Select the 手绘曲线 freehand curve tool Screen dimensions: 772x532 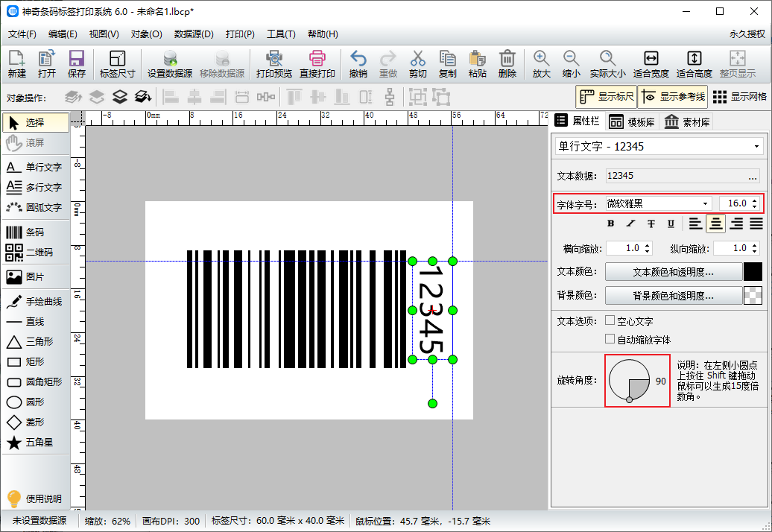point(34,302)
